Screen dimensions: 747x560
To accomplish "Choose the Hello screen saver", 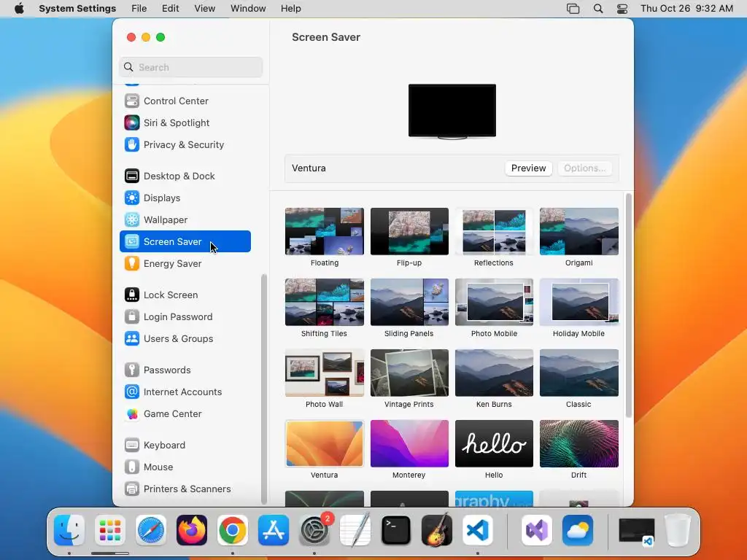I will (x=494, y=444).
